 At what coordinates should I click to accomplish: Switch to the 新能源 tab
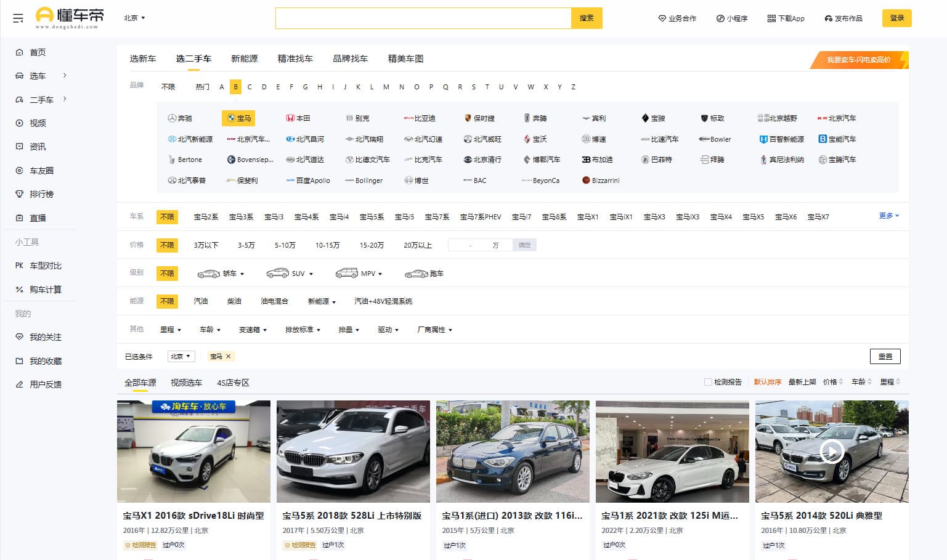(245, 59)
